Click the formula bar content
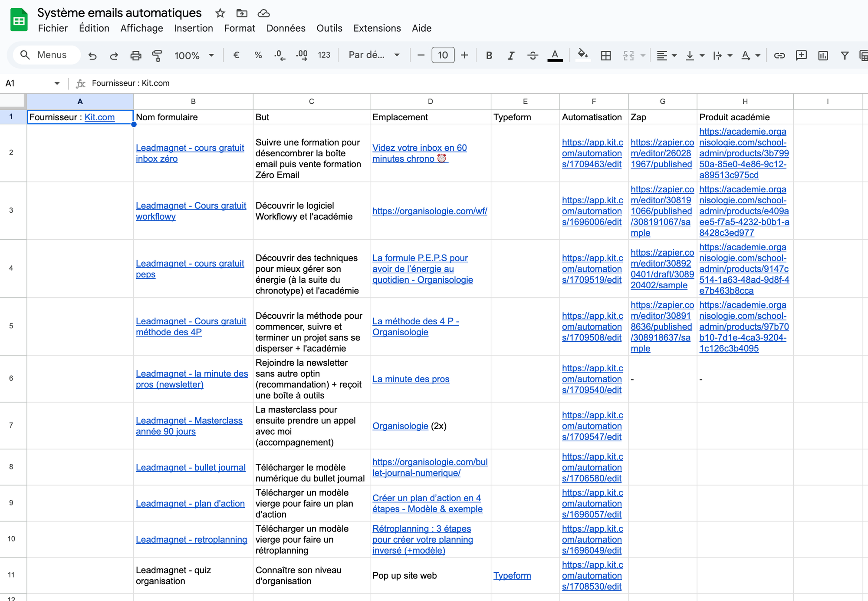The height and width of the screenshot is (601, 868). point(131,83)
